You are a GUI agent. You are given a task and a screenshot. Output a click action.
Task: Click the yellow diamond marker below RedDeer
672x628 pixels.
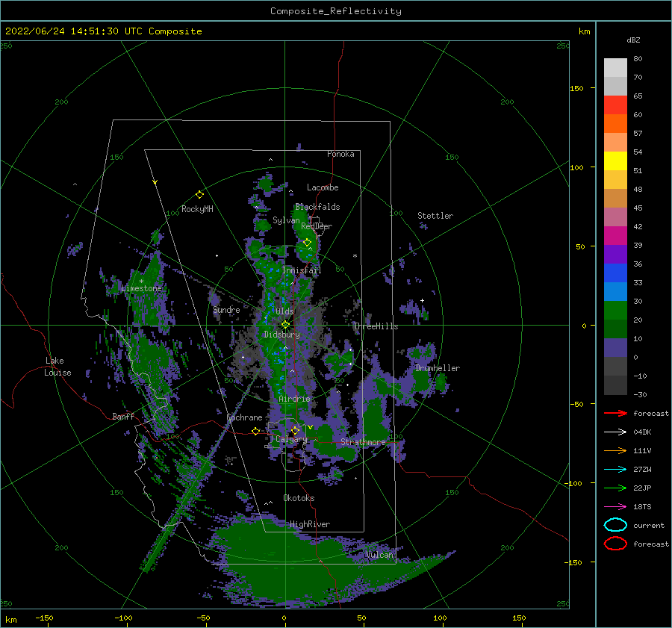point(307,243)
